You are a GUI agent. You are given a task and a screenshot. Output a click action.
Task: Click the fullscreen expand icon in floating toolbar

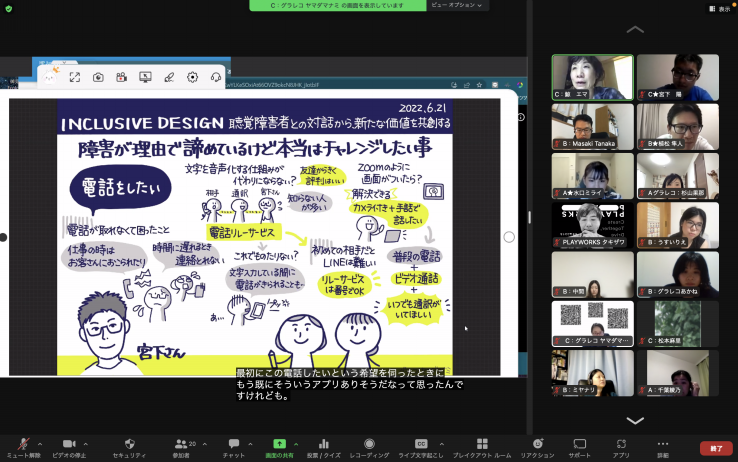click(x=74, y=77)
